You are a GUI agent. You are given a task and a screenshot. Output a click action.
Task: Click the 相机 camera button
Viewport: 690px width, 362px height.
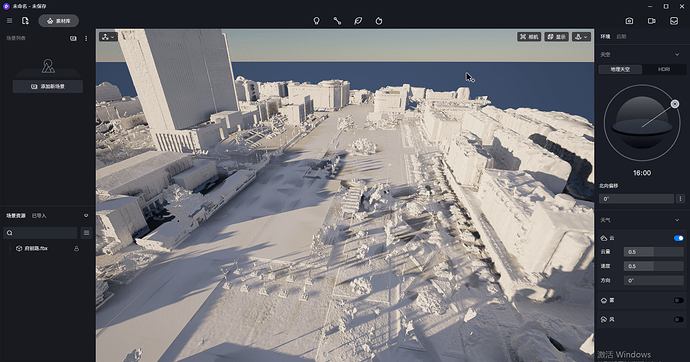529,37
